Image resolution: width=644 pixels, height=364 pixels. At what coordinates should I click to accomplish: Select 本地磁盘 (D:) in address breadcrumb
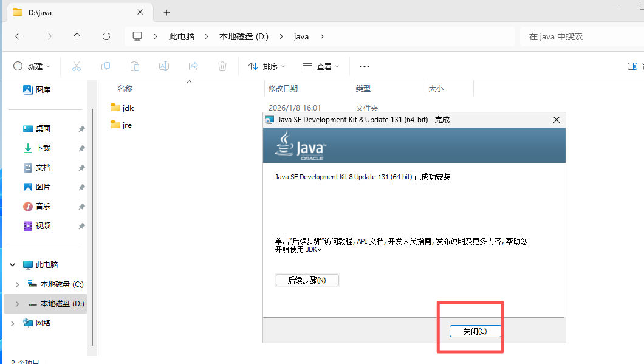[244, 36]
